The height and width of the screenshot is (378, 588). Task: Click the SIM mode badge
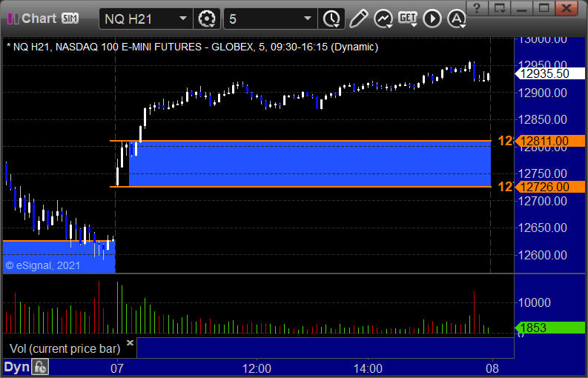point(70,18)
